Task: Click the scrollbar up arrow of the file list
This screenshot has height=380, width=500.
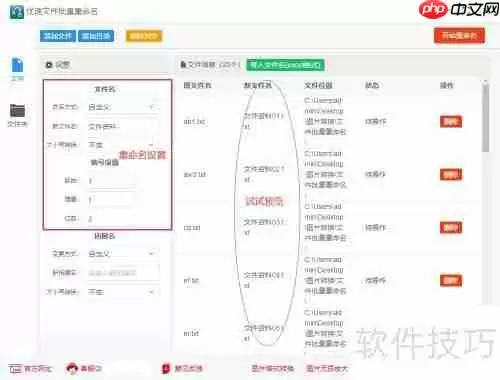Action: [x=486, y=81]
